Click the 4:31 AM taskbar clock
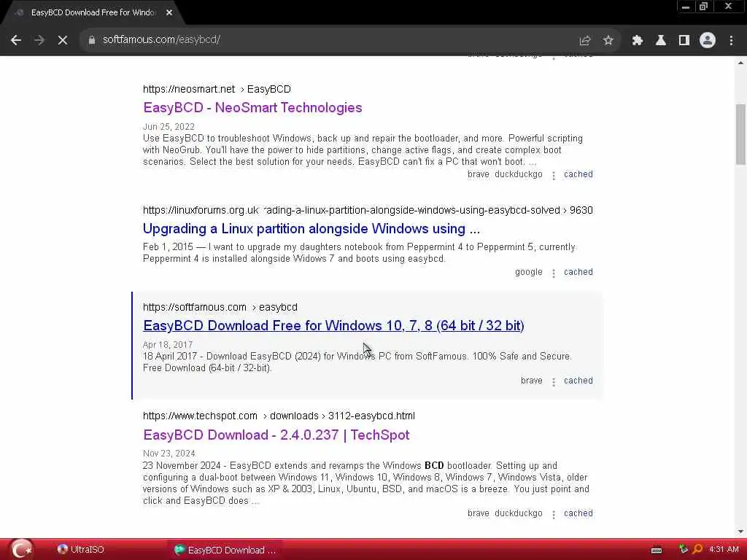This screenshot has height=560, width=747. click(x=724, y=550)
